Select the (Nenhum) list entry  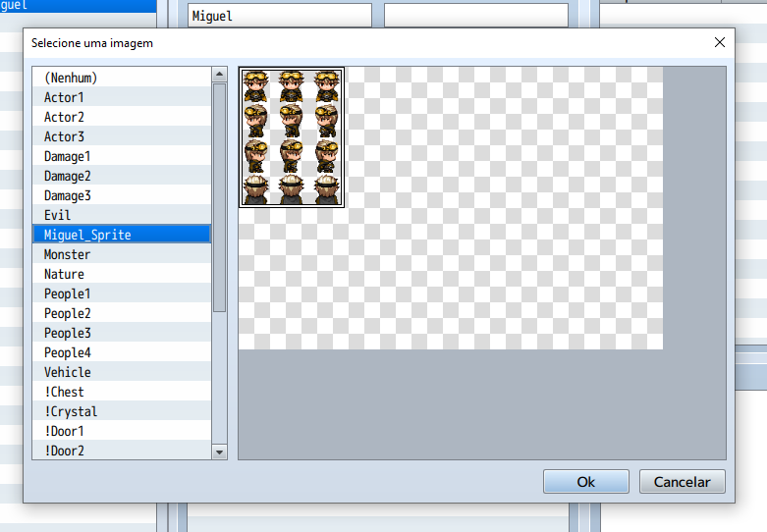[121, 78]
